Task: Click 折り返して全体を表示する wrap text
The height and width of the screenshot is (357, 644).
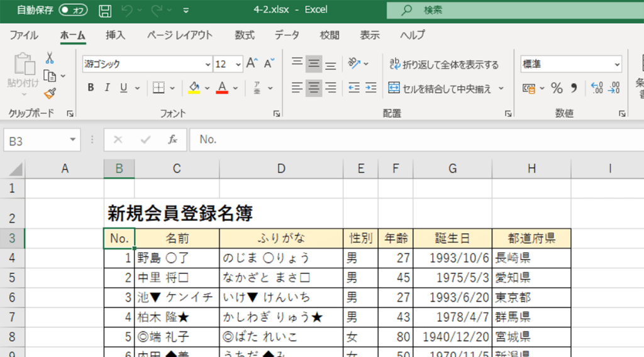Action: 444,65
